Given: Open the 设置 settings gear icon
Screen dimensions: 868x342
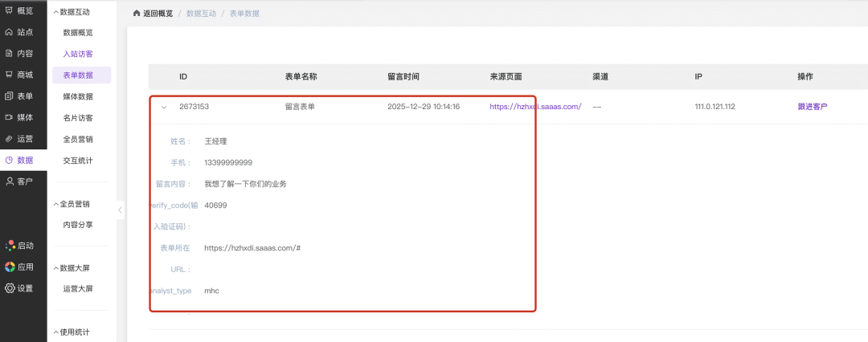Looking at the screenshot, I should [x=10, y=288].
